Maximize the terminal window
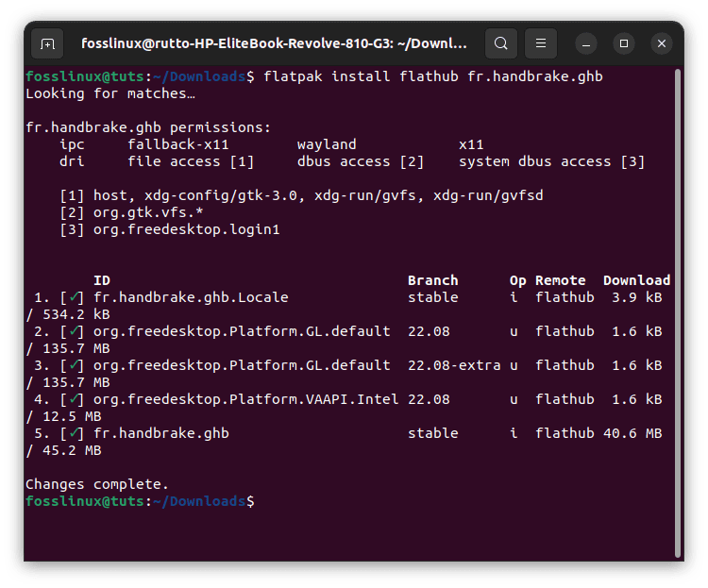This screenshot has height=588, width=708. click(x=624, y=43)
